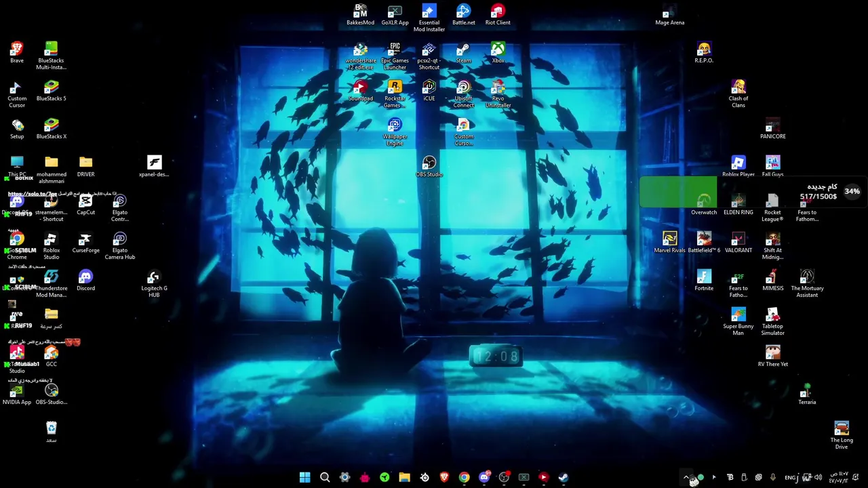The height and width of the screenshot is (488, 868).
Task: Open the Xbox desktop icon
Action: coord(498,53)
